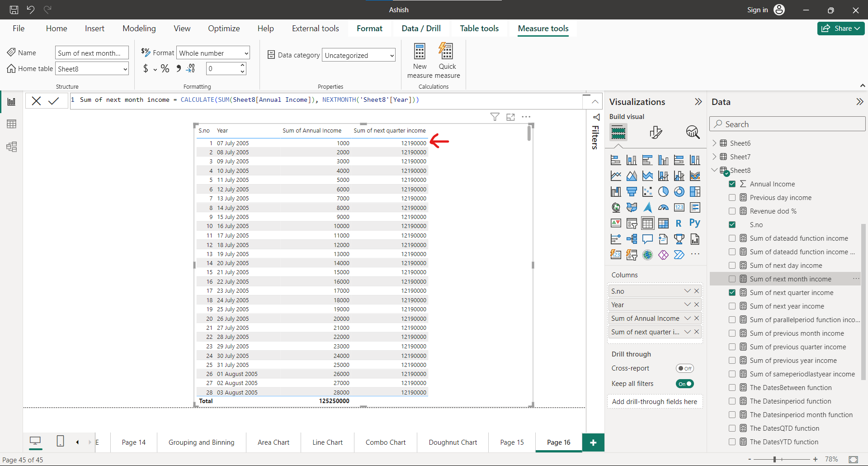
Task: Select the Table visual icon
Action: 647,223
